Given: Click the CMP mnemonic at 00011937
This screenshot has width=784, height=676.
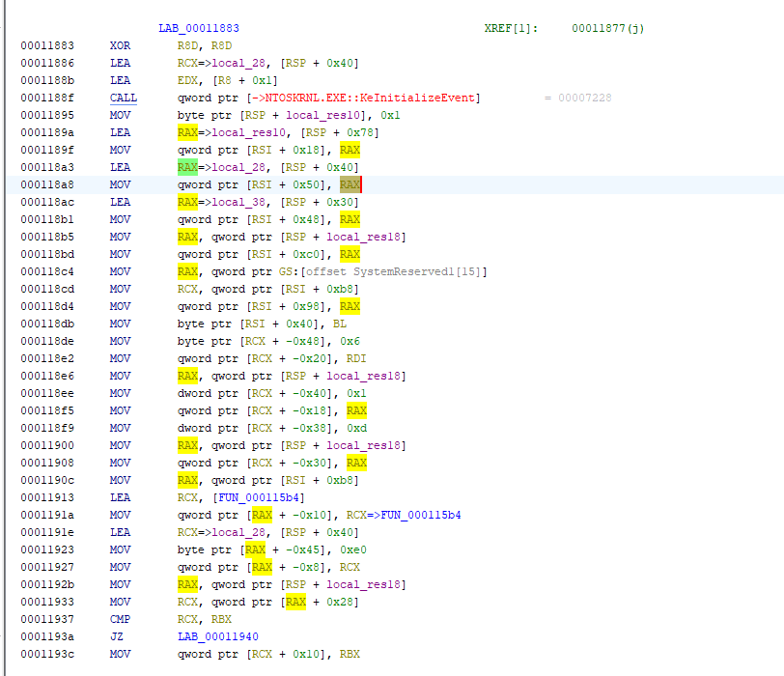Looking at the screenshot, I should (120, 619).
